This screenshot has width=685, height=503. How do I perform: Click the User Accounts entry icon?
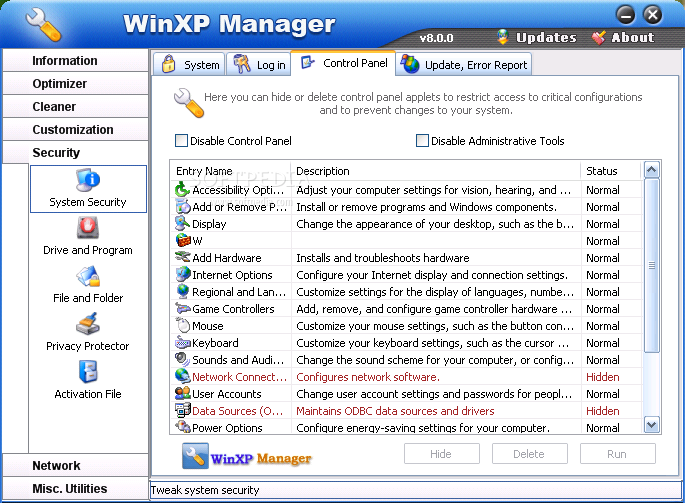183,393
